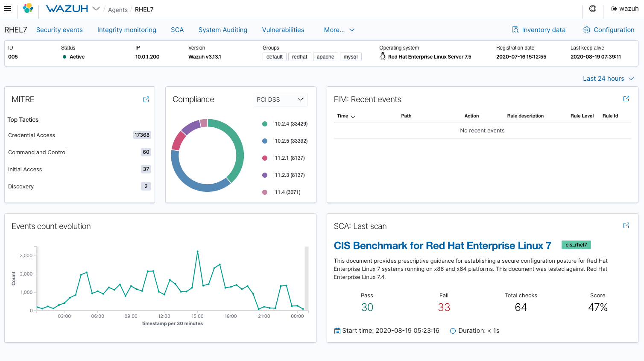Open FIM recent events external link icon

(x=626, y=98)
